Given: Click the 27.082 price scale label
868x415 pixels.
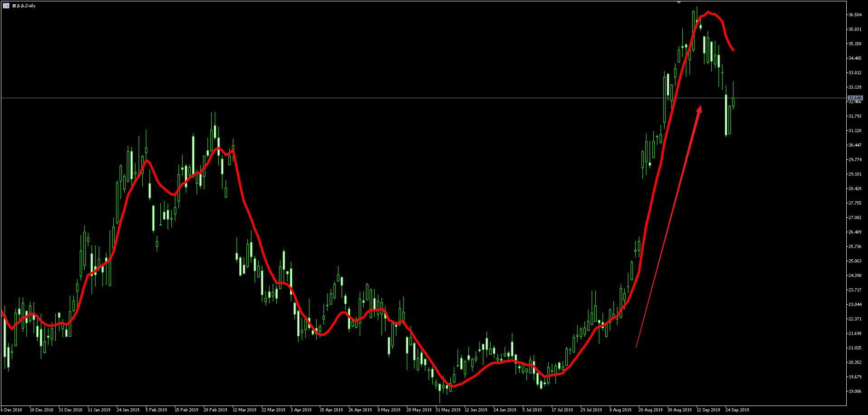Looking at the screenshot, I should [x=855, y=218].
